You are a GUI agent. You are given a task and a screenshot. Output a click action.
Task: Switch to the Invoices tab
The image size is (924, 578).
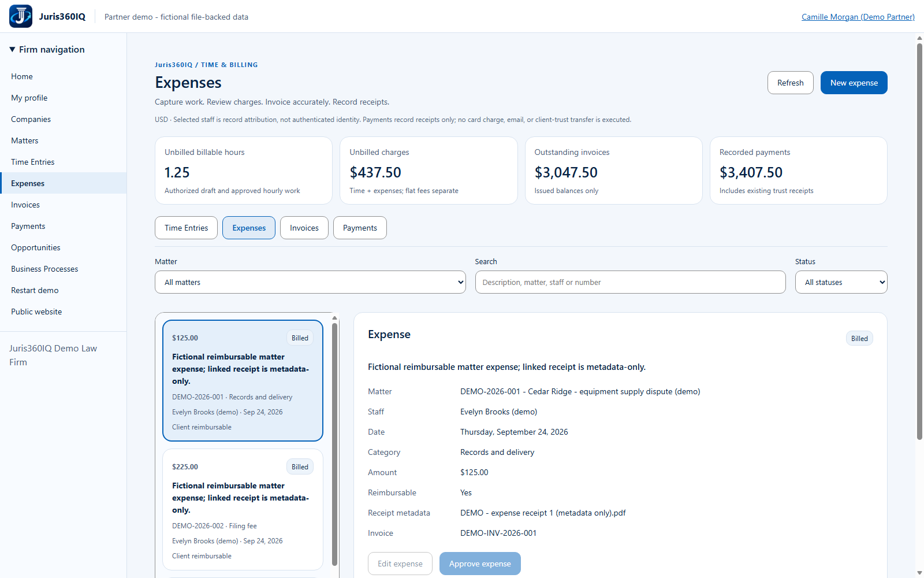(x=304, y=228)
